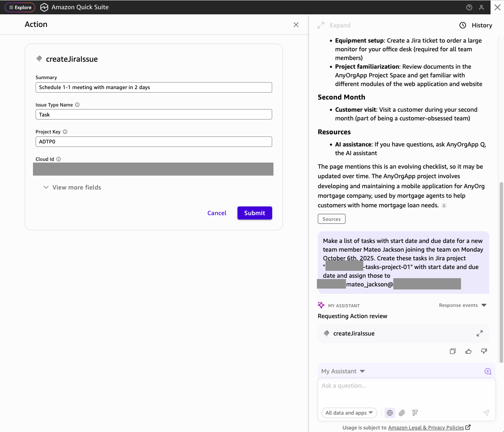This screenshot has height=432, width=504.
Task: Give thumbs up to assistant response
Action: tap(468, 351)
